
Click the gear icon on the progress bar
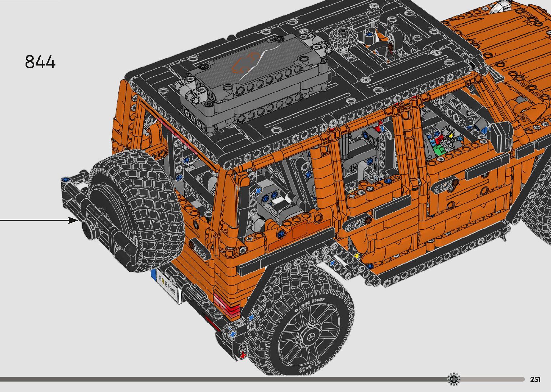pos(454,379)
